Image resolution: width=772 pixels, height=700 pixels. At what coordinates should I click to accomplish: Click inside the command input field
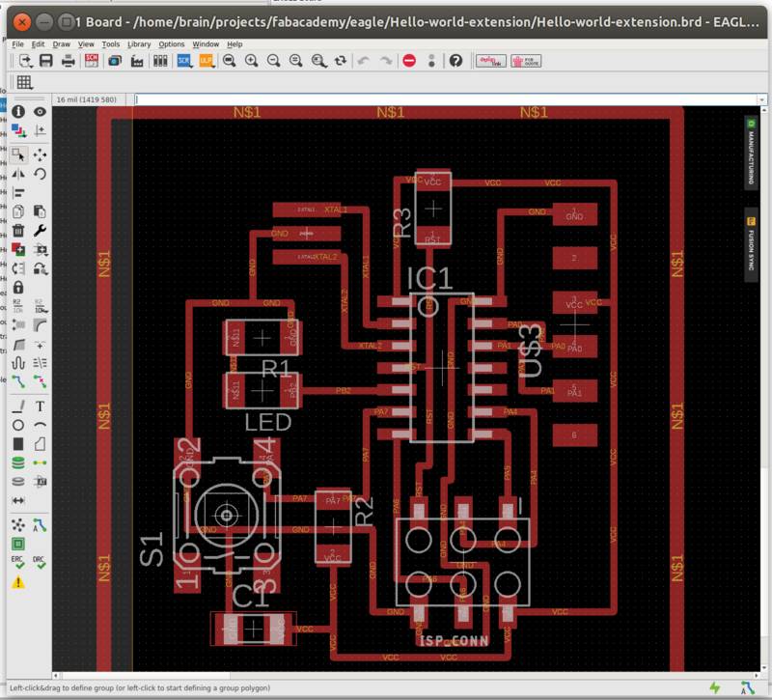tap(386, 98)
